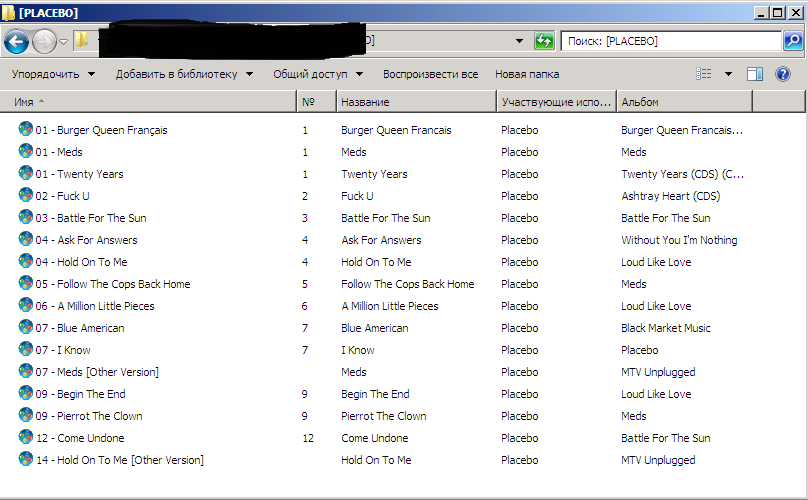
Task: Click the search field Поиск: [PLACEBO]
Action: pos(670,41)
